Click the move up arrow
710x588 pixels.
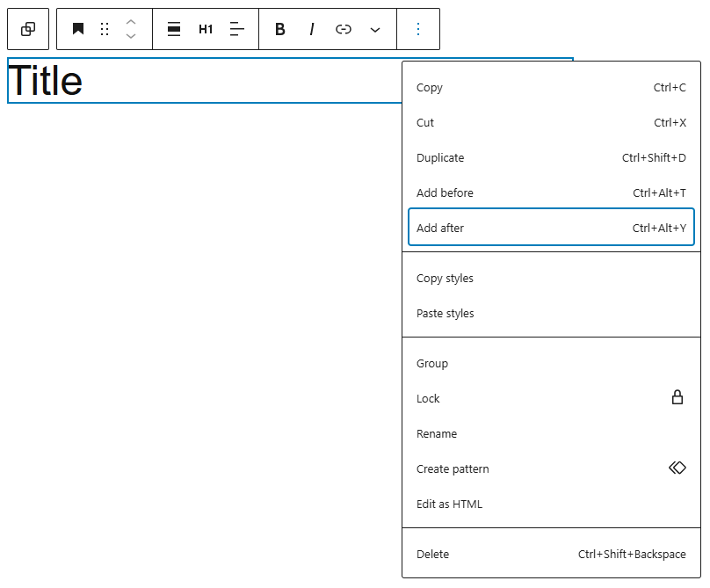pyautogui.click(x=131, y=22)
